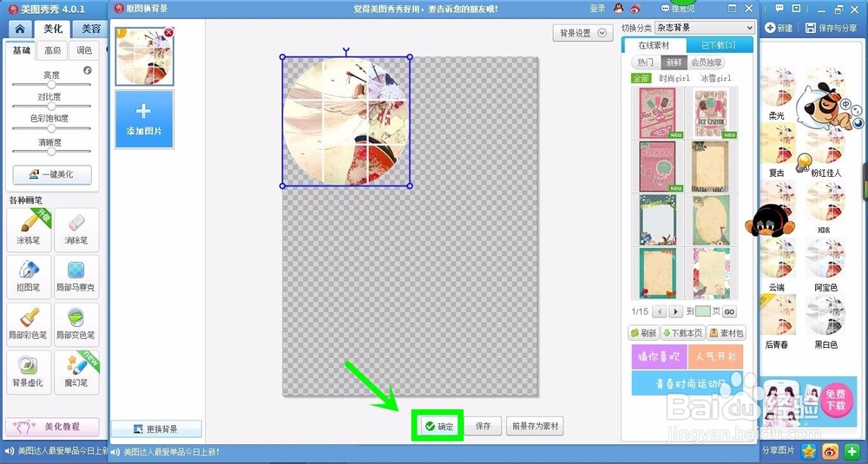
Task: Filter by 时尚girl category
Action: click(674, 78)
